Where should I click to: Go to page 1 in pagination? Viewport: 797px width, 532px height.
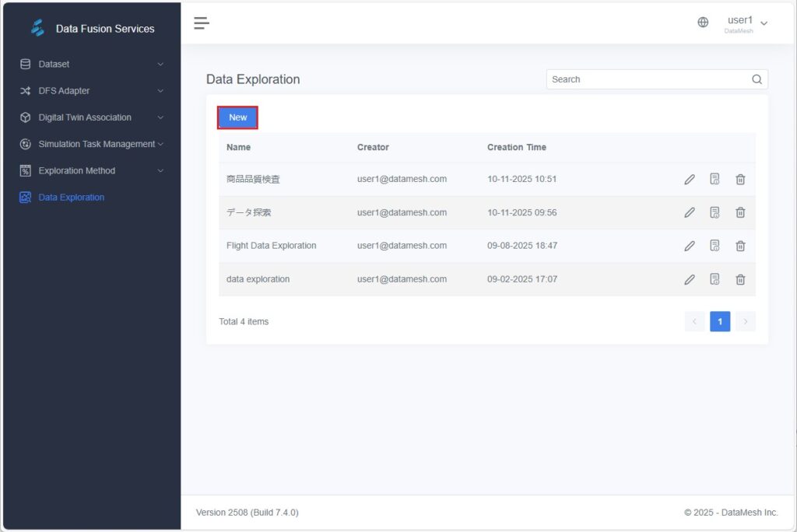pyautogui.click(x=720, y=321)
